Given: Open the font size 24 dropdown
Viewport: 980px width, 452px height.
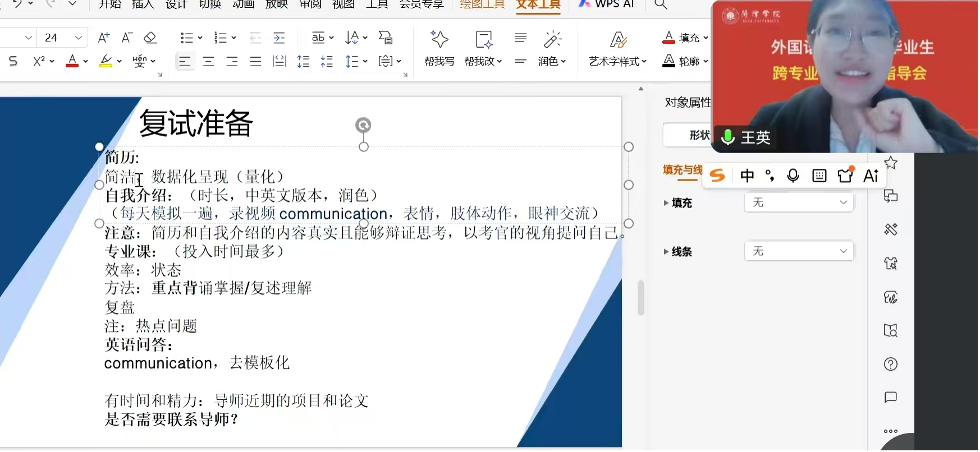Looking at the screenshot, I should 79,38.
